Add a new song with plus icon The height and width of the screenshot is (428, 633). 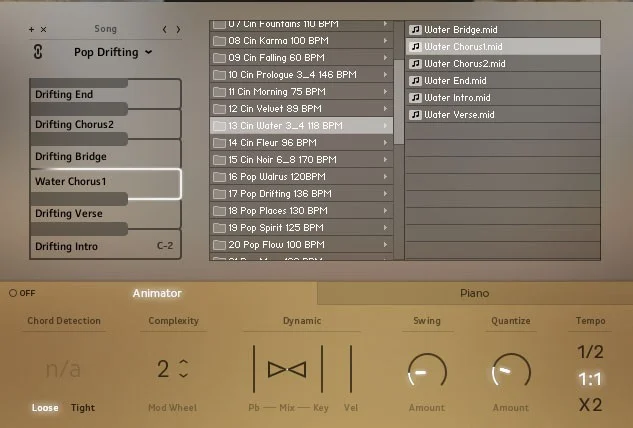pyautogui.click(x=31, y=29)
